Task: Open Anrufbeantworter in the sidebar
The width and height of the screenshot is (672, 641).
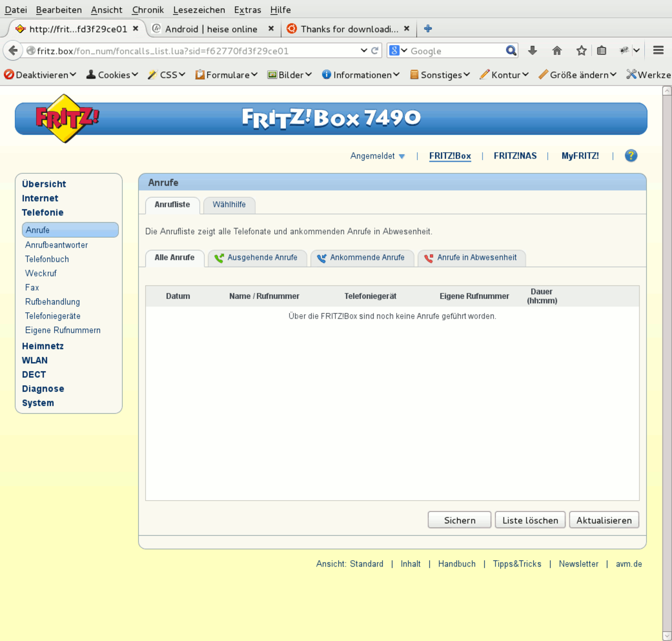Action: [x=56, y=245]
